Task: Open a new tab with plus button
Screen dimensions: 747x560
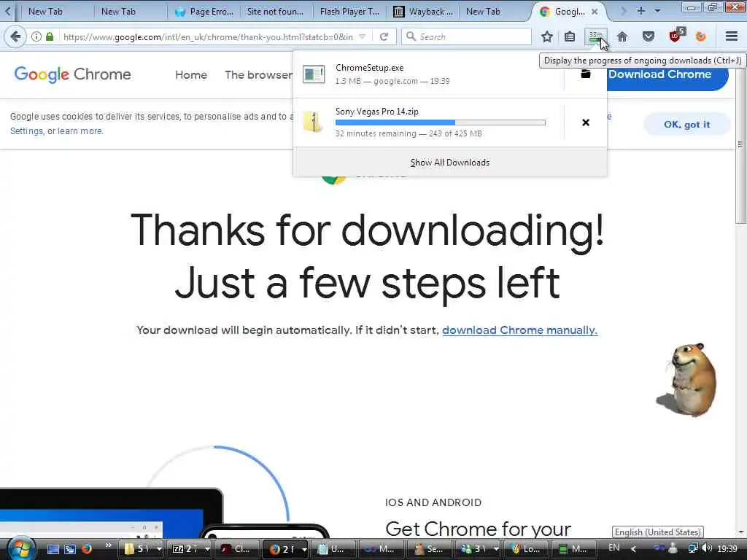Action: click(640, 11)
